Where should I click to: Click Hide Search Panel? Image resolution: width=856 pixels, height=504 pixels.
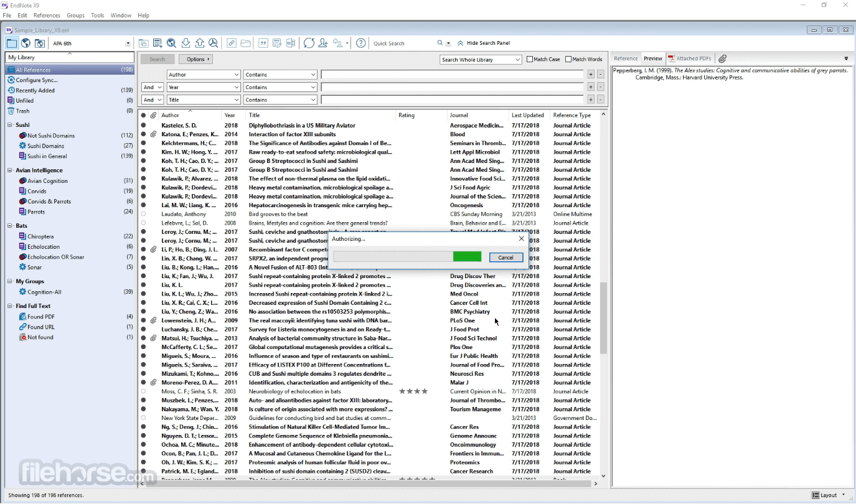484,43
